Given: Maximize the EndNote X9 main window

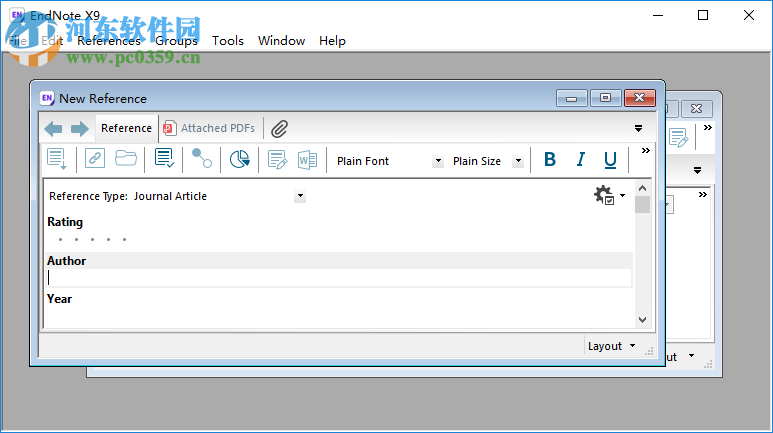Looking at the screenshot, I should 703,15.
